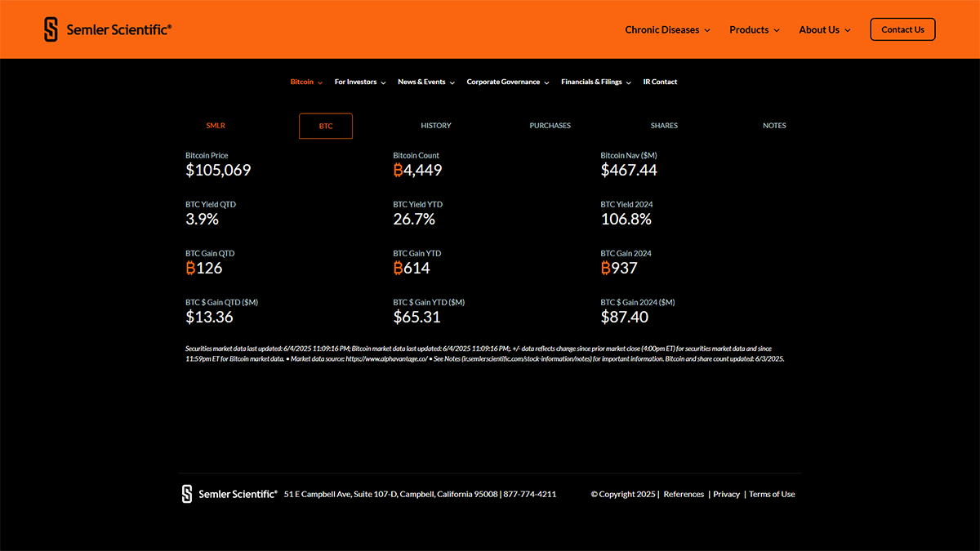Expand the Financials & Filings menu
The image size is (980, 551).
tap(595, 82)
